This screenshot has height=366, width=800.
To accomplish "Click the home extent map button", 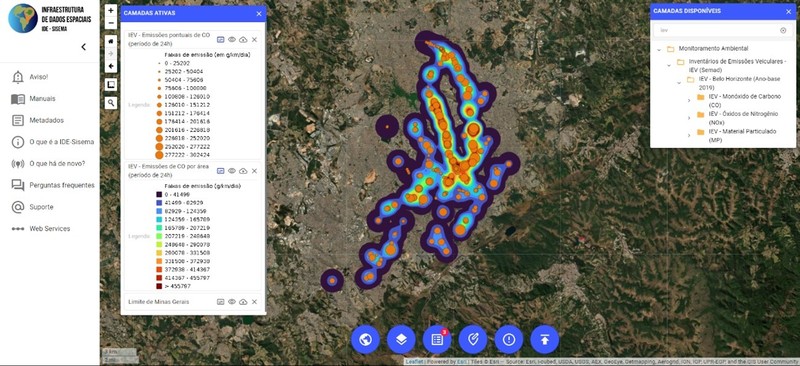I will (x=111, y=40).
